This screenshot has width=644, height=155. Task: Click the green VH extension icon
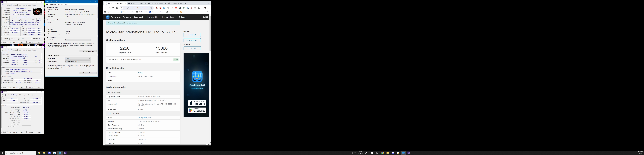pyautogui.click(x=184, y=8)
